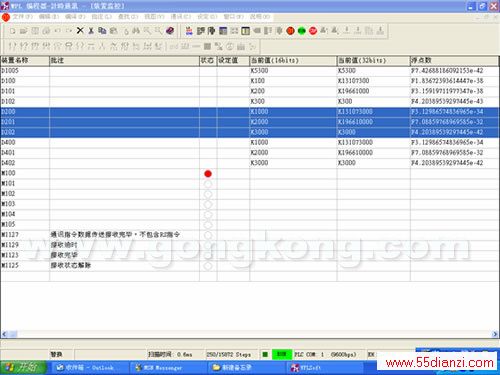Click the Save toolbar icon
The image size is (500, 375).
click(35, 31)
